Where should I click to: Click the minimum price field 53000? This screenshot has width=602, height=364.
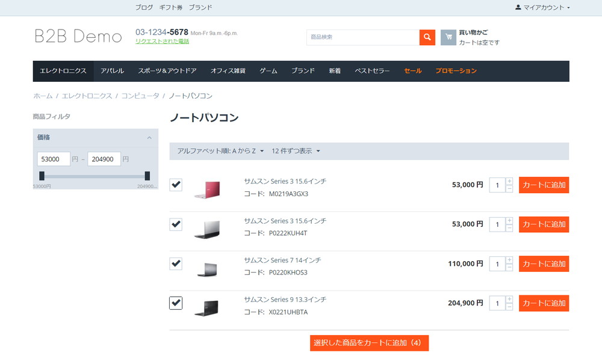tap(54, 159)
